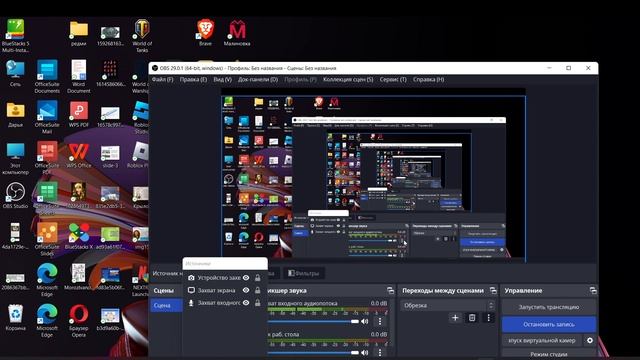Select Этот компьютер desktop icon
This screenshot has width=640, height=360.
(x=16, y=158)
